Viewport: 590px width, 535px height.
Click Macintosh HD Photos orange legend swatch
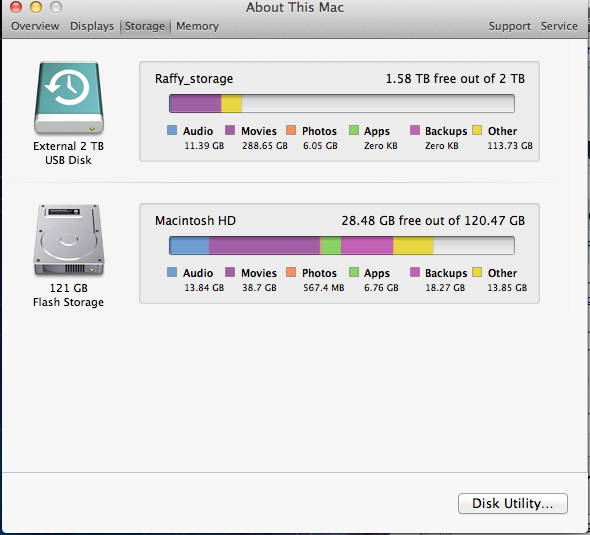(x=291, y=272)
